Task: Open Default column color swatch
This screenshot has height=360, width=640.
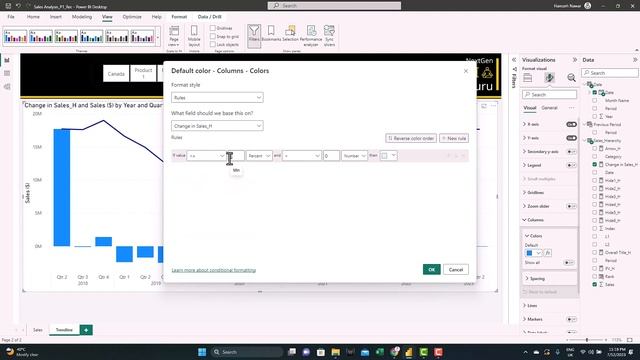Action: (533, 253)
